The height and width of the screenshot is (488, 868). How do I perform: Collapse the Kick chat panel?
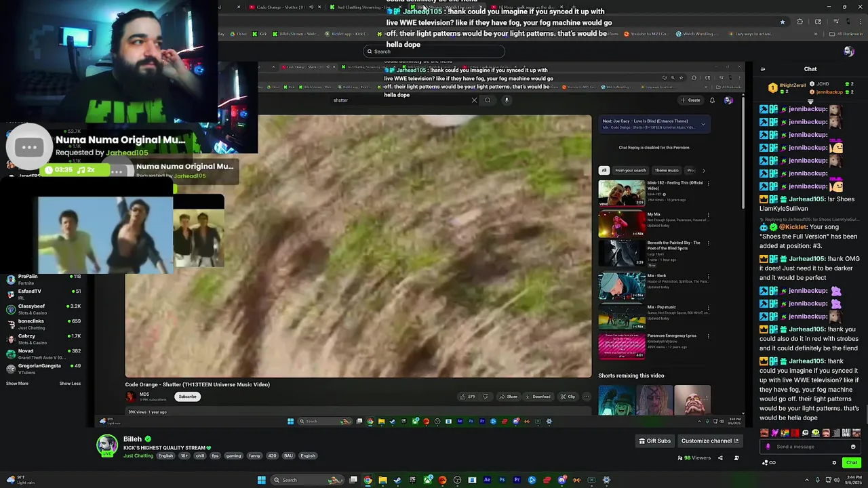(763, 69)
